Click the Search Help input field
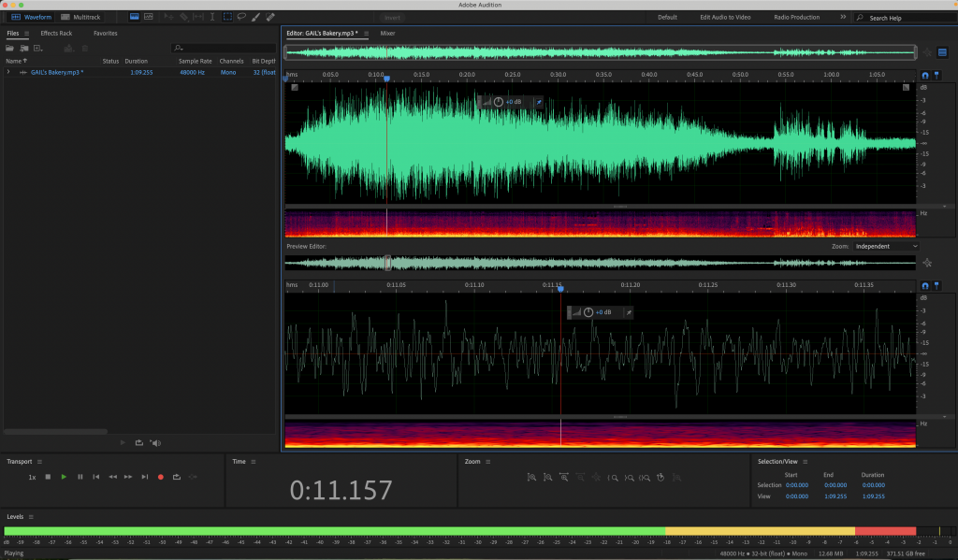 coord(904,18)
